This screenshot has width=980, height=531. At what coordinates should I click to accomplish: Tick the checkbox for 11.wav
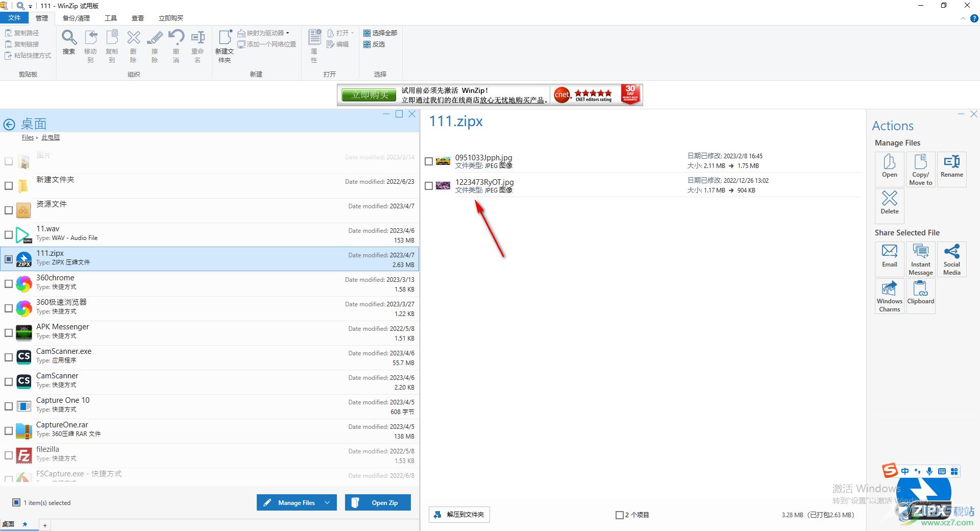[x=9, y=235]
